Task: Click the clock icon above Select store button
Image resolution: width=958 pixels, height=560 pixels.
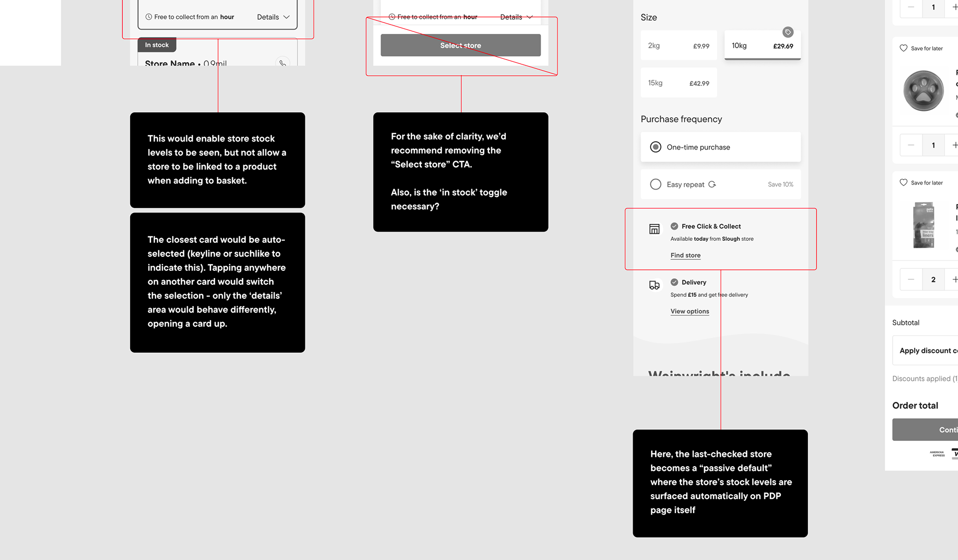Action: point(392,17)
